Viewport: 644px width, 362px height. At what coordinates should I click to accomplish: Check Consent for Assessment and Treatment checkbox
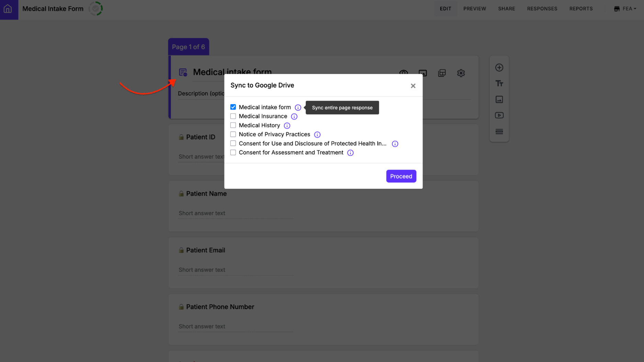point(233,152)
